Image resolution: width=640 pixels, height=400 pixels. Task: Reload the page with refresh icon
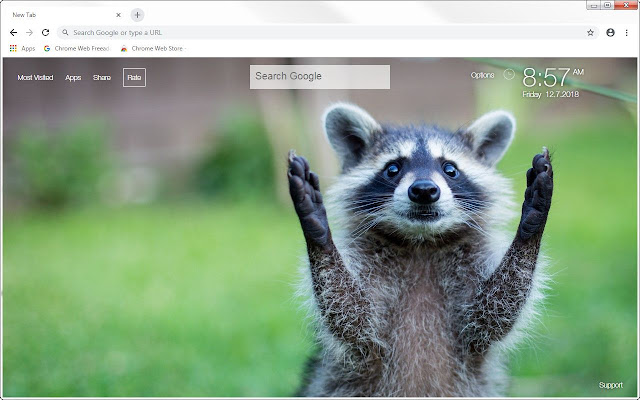[x=45, y=33]
